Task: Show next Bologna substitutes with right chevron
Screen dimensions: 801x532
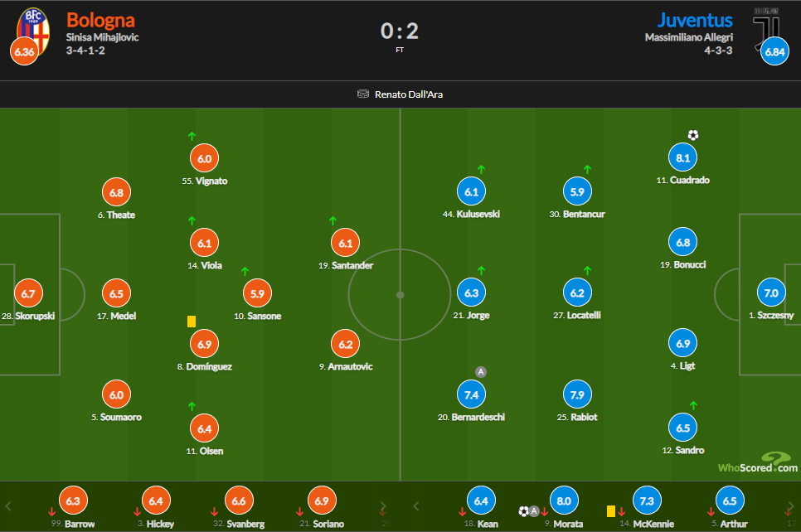Action: [382, 506]
